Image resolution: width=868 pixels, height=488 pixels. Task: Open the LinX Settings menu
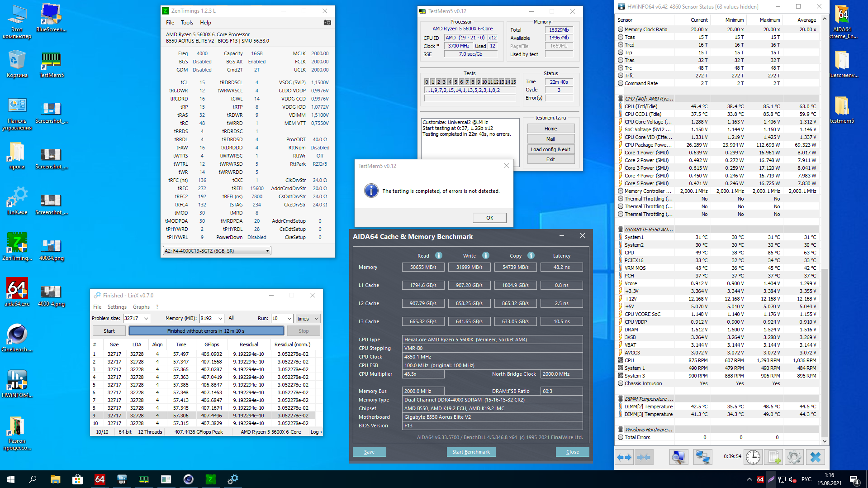117,307
